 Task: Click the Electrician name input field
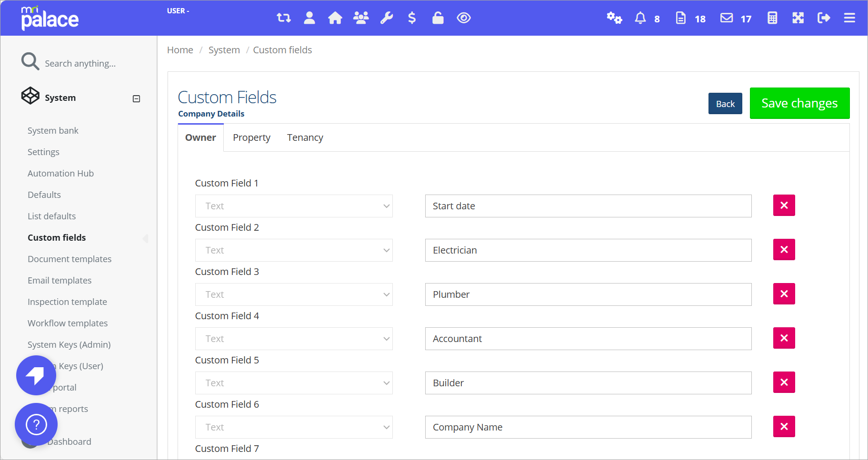tap(588, 250)
